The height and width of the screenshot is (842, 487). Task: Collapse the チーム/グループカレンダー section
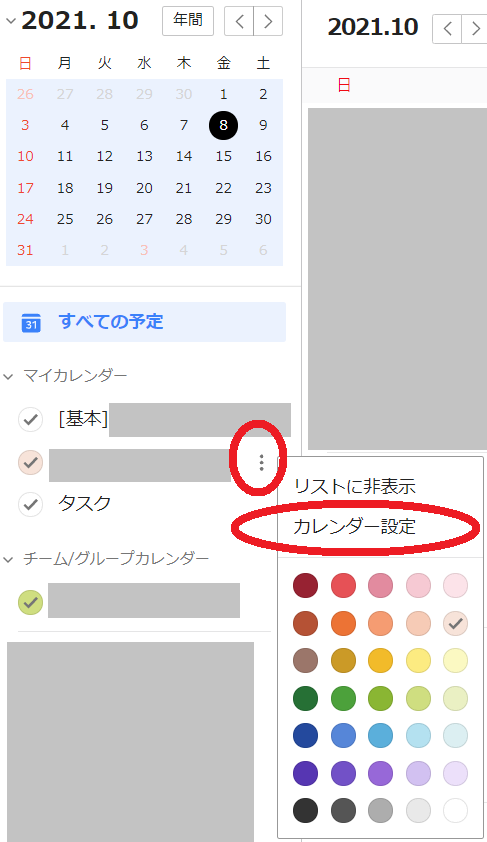point(8,560)
